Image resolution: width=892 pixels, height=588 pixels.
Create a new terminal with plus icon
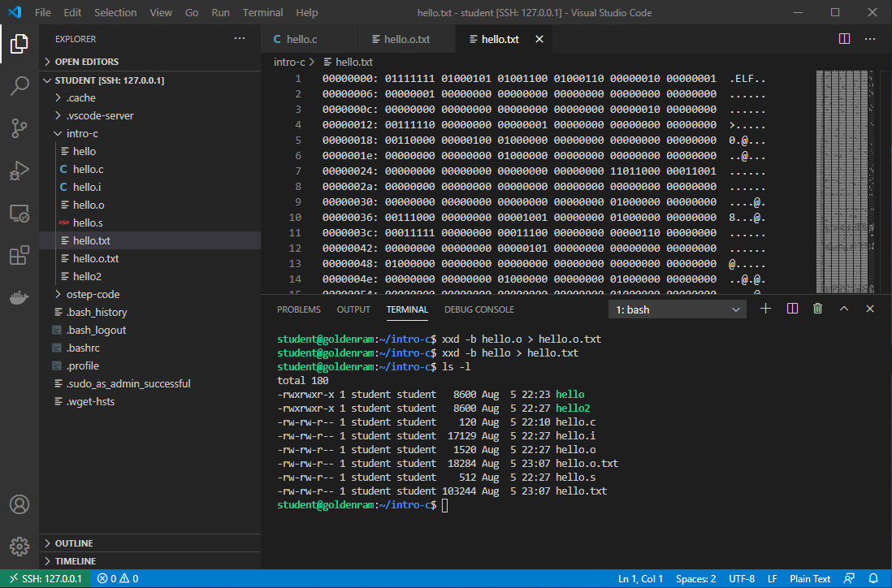[766, 309]
